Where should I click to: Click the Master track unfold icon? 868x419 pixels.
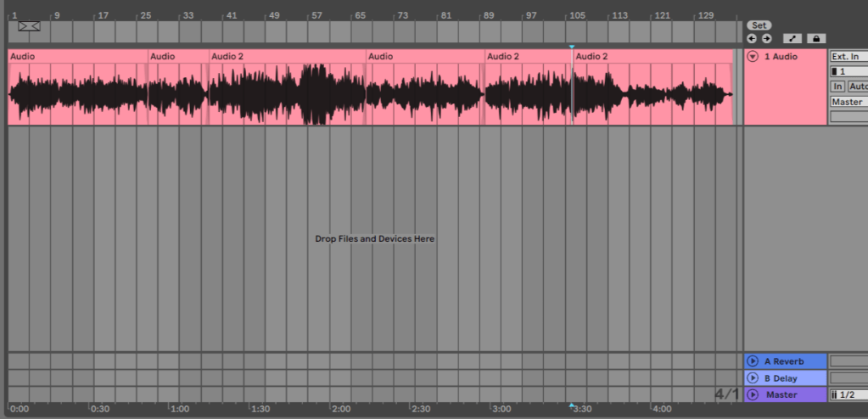click(753, 394)
